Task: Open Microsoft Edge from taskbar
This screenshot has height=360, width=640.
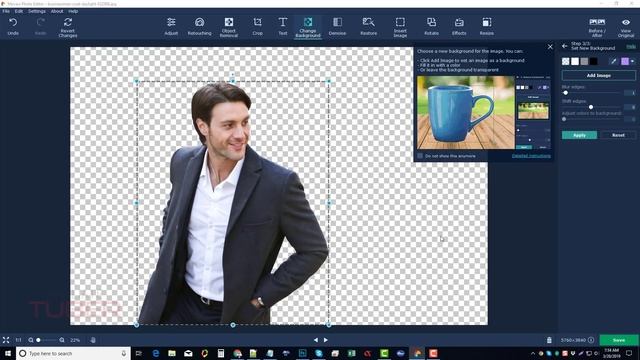Action: [156, 353]
